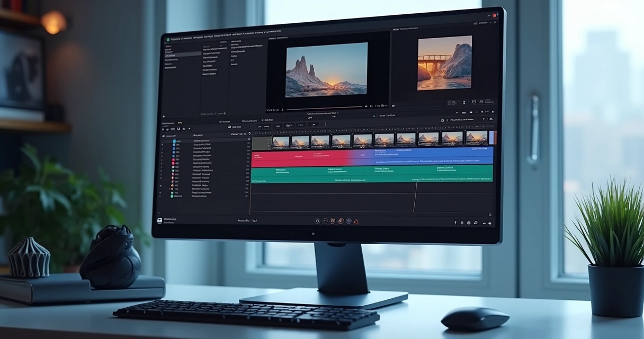Click the bridge image in the right preview monitor
Image resolution: width=644 pixels, height=339 pixels.
click(x=444, y=63)
